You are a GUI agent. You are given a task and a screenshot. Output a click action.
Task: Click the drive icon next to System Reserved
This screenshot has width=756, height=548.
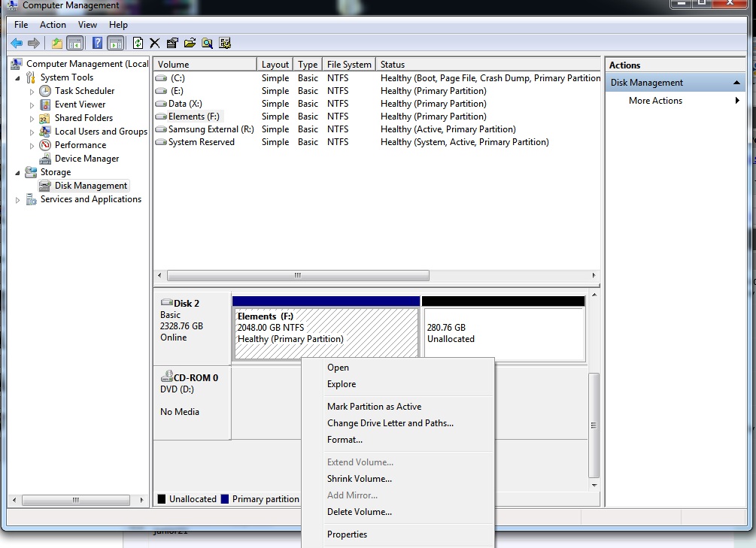pyautogui.click(x=161, y=142)
